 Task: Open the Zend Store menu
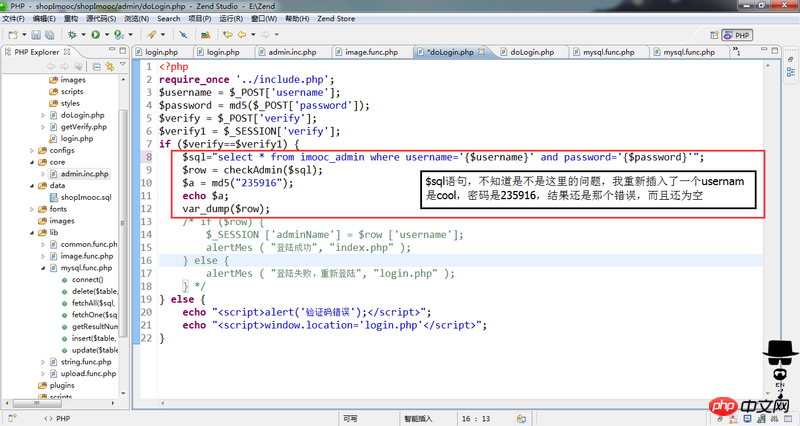click(x=336, y=19)
